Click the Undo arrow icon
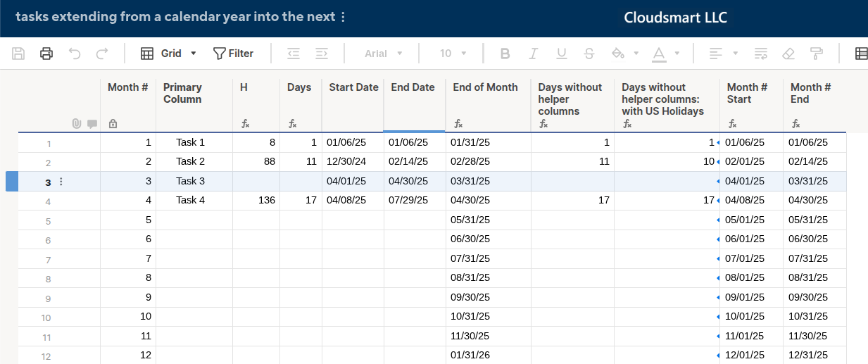Screen dimensions: 868x364 click(x=75, y=54)
